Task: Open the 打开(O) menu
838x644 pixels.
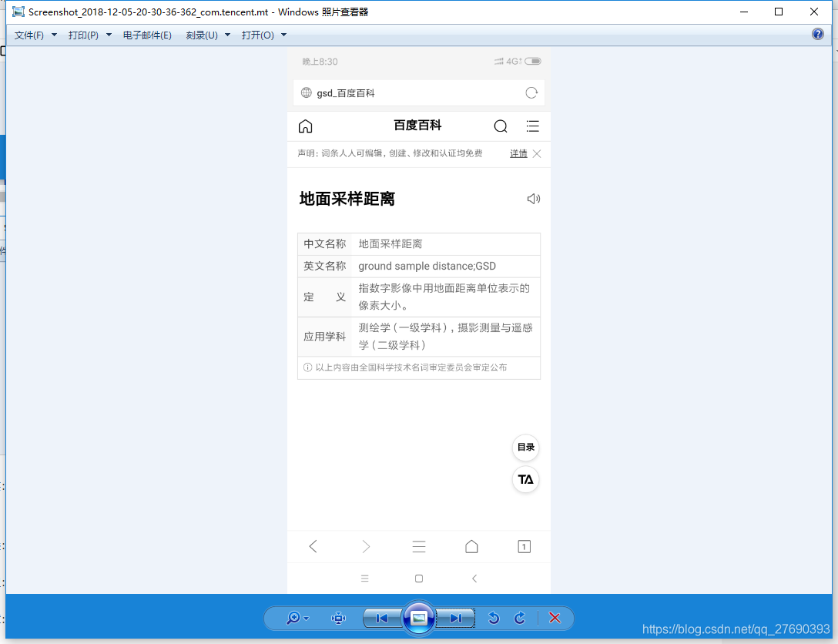Action: [257, 35]
